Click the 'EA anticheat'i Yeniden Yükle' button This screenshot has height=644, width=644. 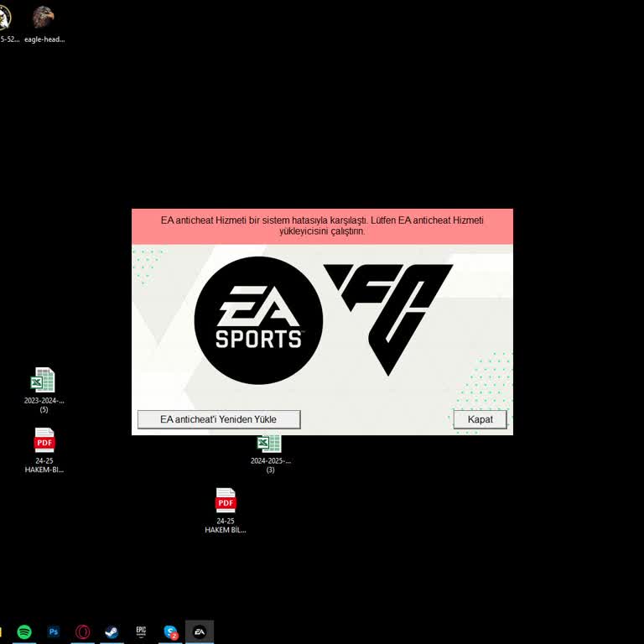[219, 419]
